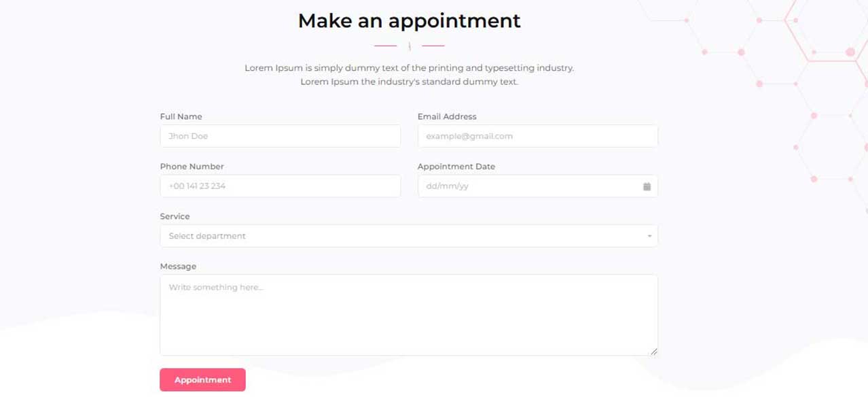
Task: Select the Phone Number input box
Action: (280, 186)
